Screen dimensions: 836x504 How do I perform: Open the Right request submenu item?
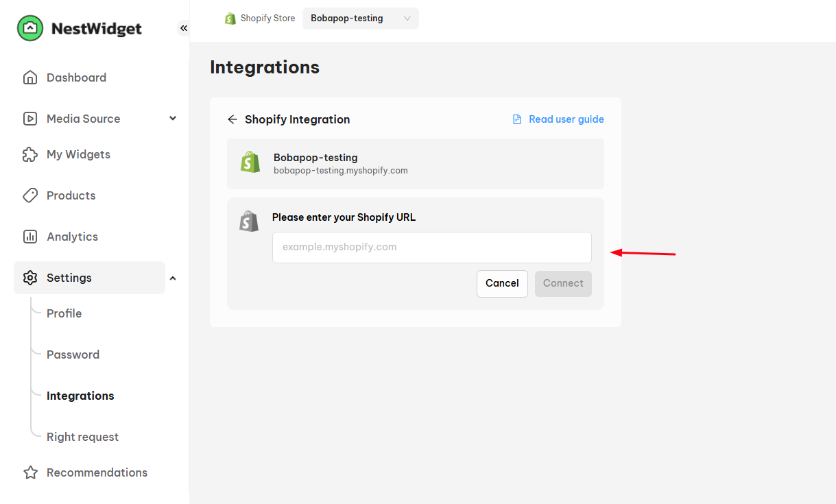pyautogui.click(x=82, y=437)
